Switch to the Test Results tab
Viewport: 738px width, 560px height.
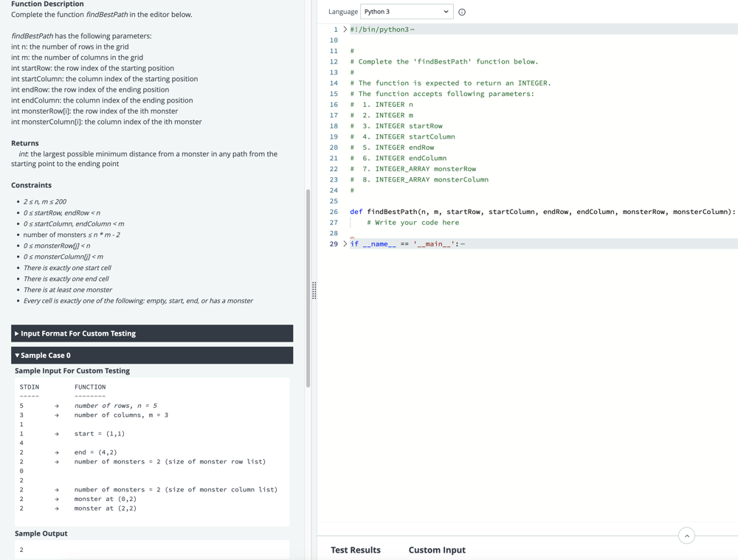coord(356,550)
